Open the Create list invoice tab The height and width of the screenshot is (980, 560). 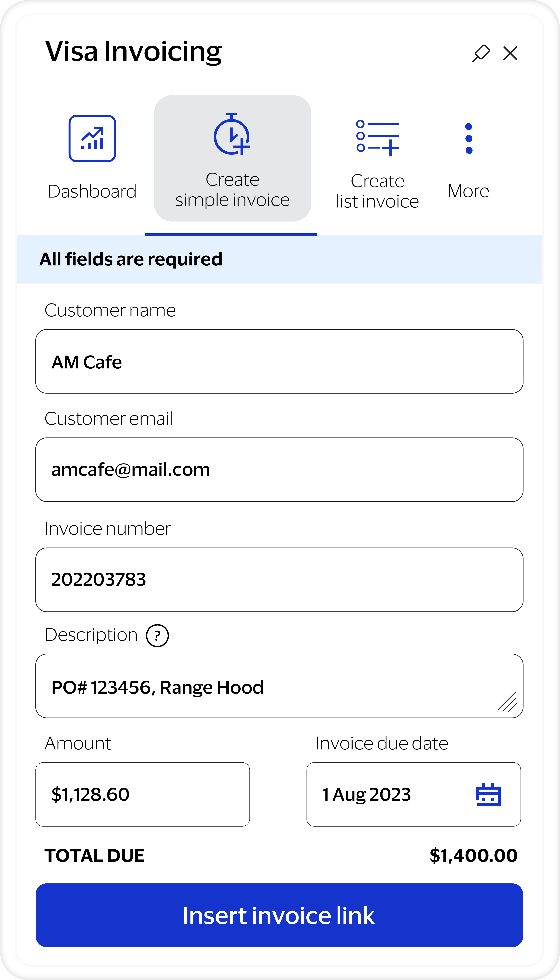pos(377,191)
